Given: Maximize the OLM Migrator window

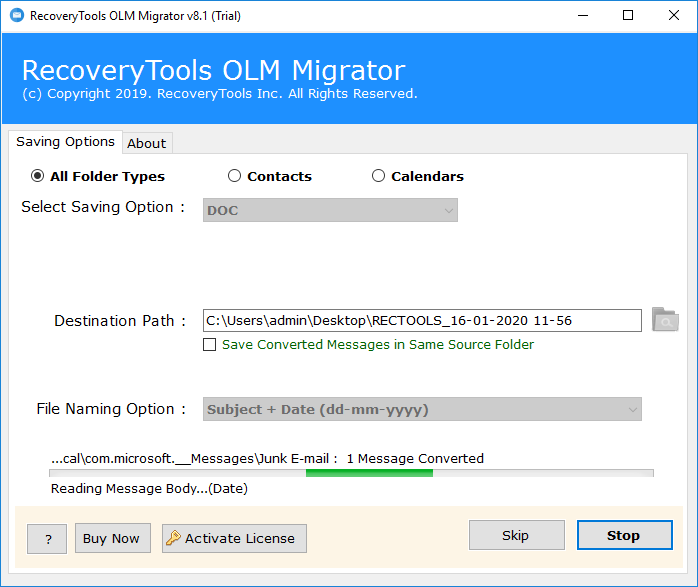Looking at the screenshot, I should [628, 16].
